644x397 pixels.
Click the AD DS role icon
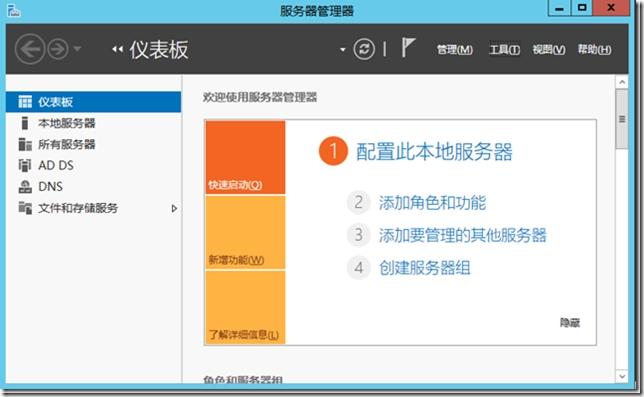[25, 165]
